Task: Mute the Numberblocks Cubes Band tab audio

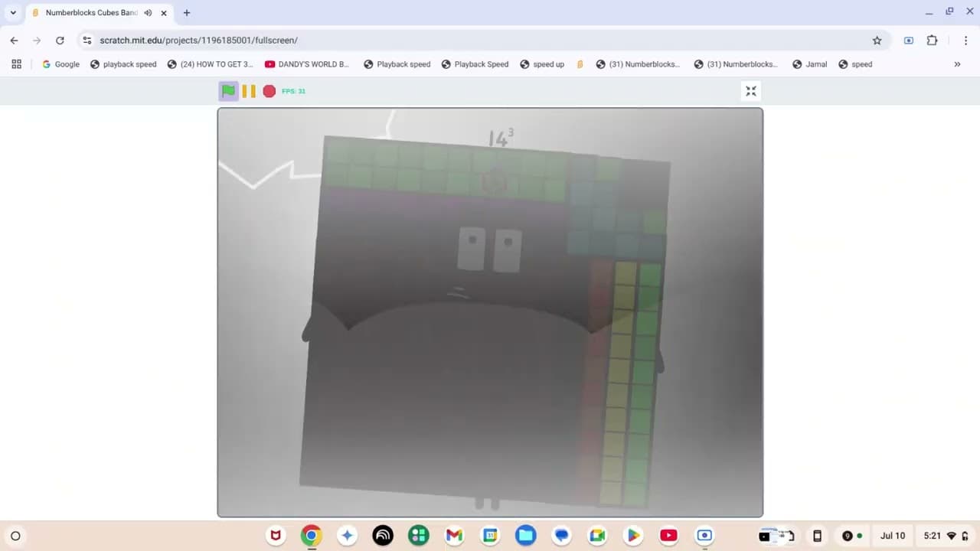Action: click(x=148, y=13)
